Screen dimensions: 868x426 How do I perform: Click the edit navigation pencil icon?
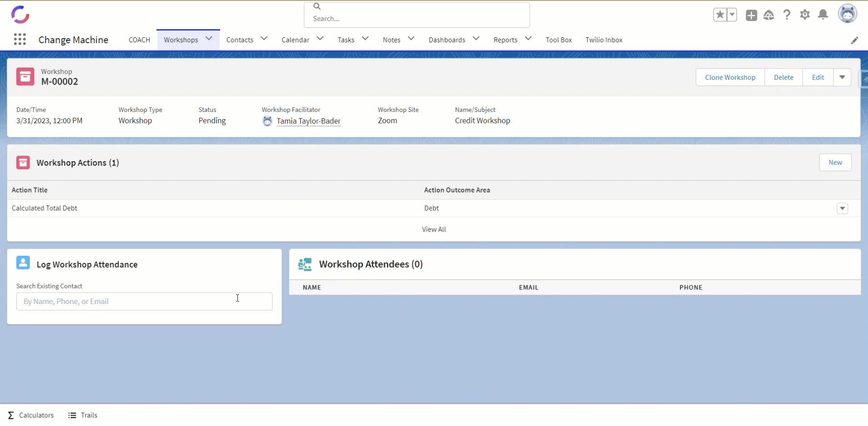pos(855,40)
